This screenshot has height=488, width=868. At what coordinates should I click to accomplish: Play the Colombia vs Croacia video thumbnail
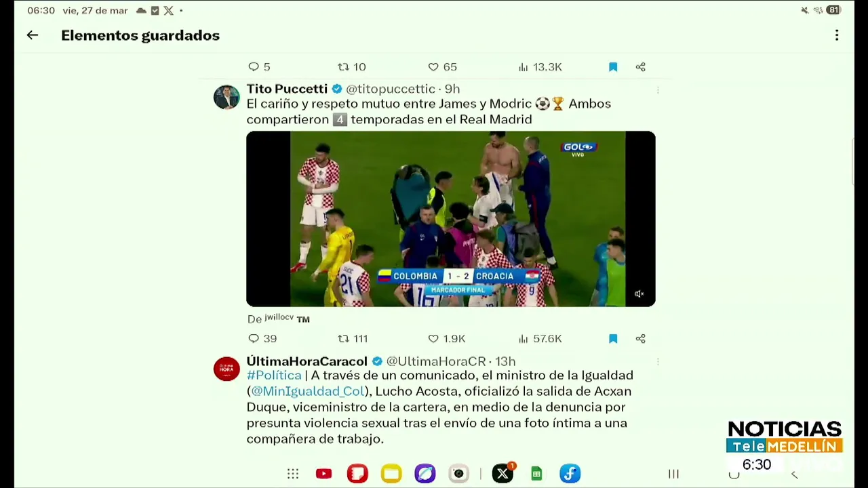pos(451,219)
